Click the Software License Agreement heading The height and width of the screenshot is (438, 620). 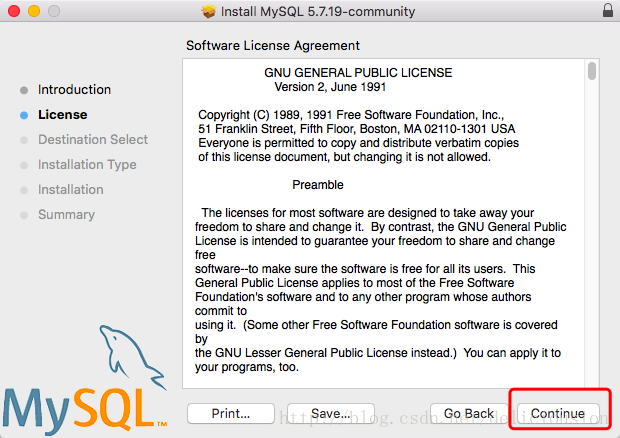coord(273,46)
